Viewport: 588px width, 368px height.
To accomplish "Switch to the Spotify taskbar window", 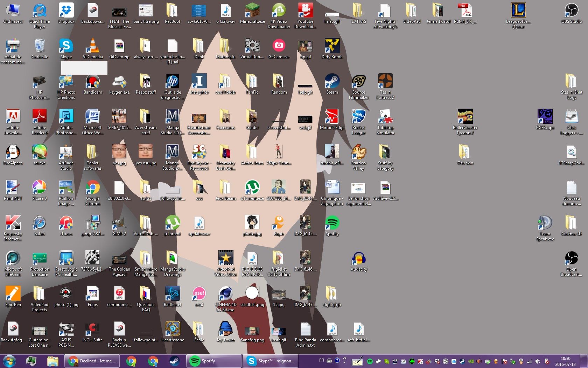I will tap(213, 361).
